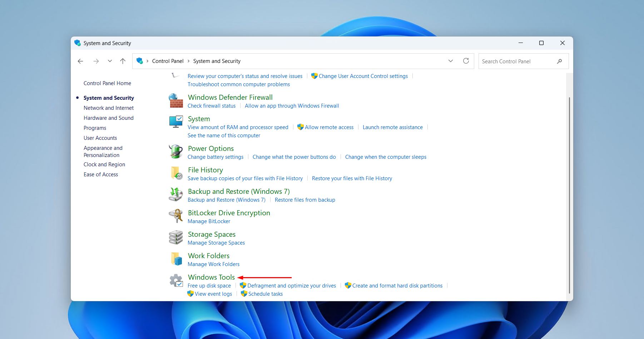Screen dimensions: 644x339
Task: Click the Power Options battery icon
Action: pos(176,152)
